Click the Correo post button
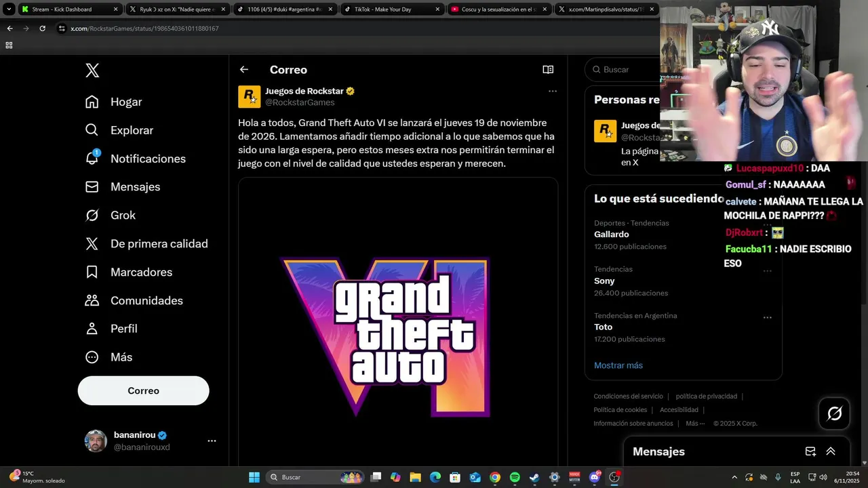 (x=143, y=390)
